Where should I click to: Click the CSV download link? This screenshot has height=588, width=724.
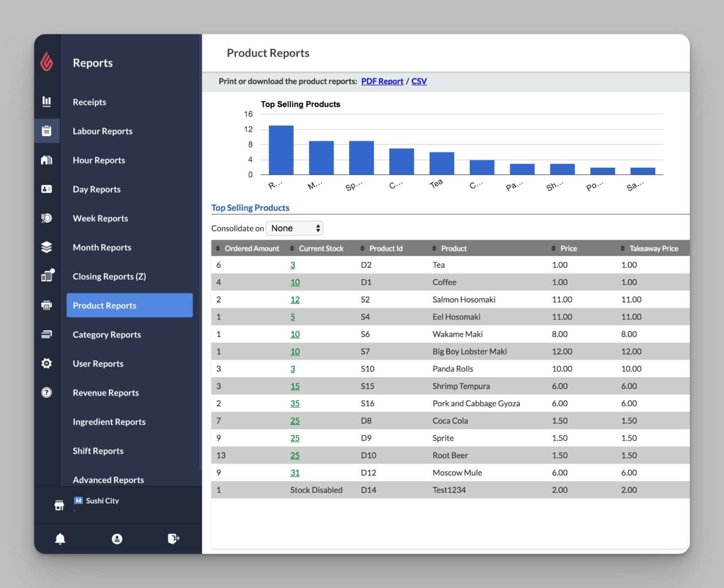[419, 81]
